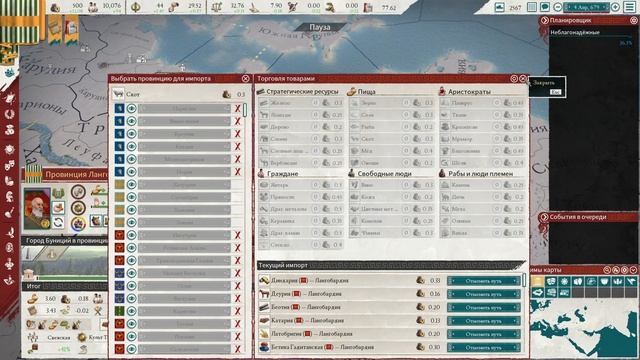The width and height of the screenshot is (640, 360).
Task: Click the square icon left of chat bubble
Action: point(531,7)
